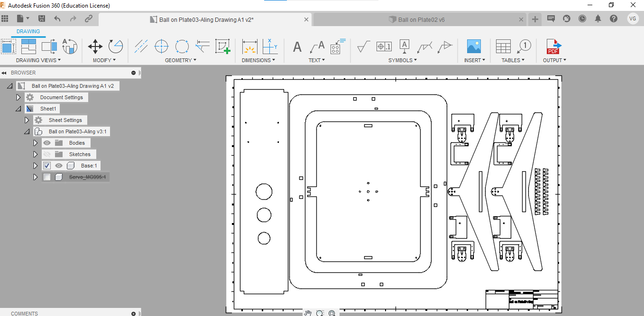Open the SYMBOLS dropdown
Viewport: 644px width, 316px height.
(403, 60)
